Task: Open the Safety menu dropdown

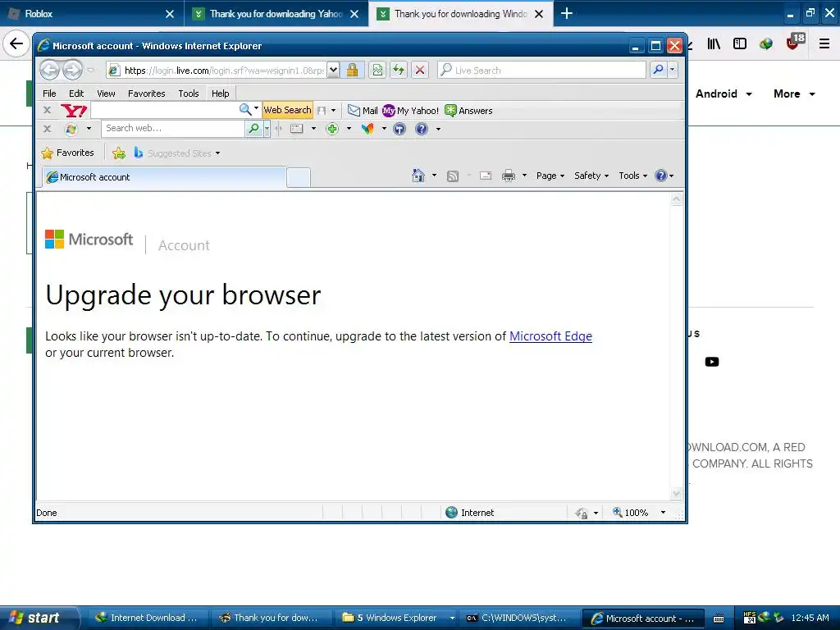Action: pyautogui.click(x=591, y=176)
